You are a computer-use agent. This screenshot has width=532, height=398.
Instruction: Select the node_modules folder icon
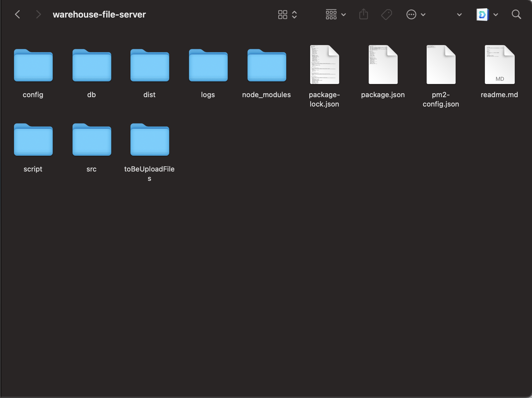click(x=267, y=65)
